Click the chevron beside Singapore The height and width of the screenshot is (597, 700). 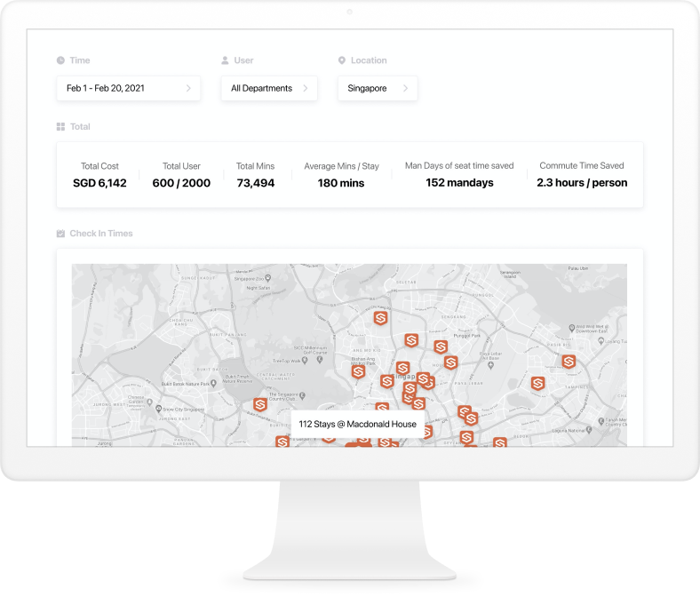pos(405,88)
